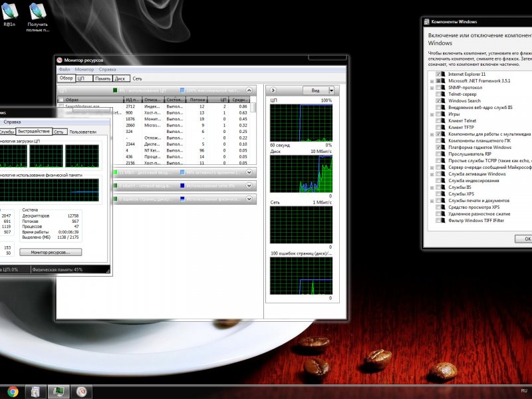Screen dimensions: 532x399
Task: Launch Google Chrome from the taskbar
Action: tap(13, 392)
